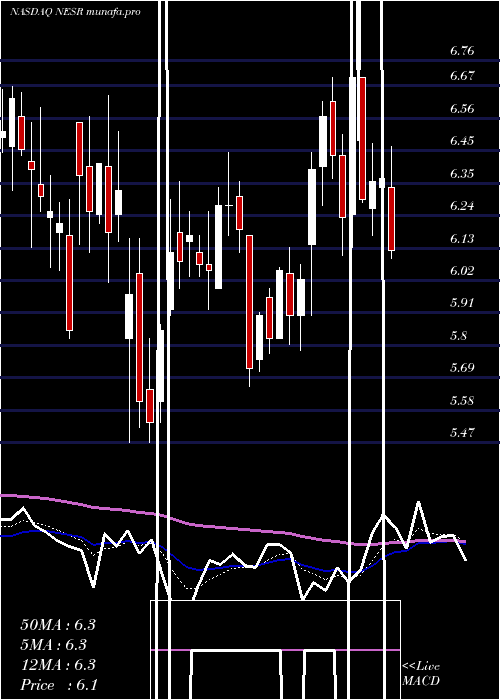500x700 pixels.
Task: Select the 6.35 price axis label
Action: [462, 174]
